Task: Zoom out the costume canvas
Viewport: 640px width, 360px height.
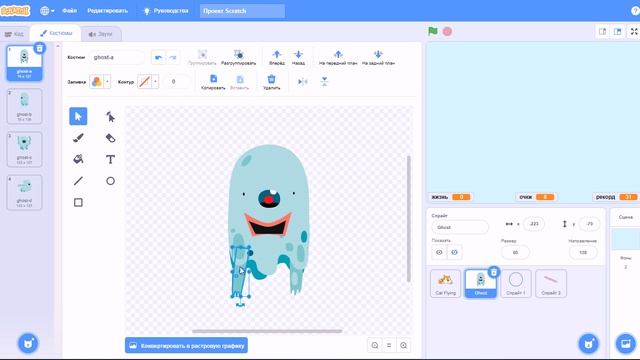Action: pyautogui.click(x=375, y=345)
